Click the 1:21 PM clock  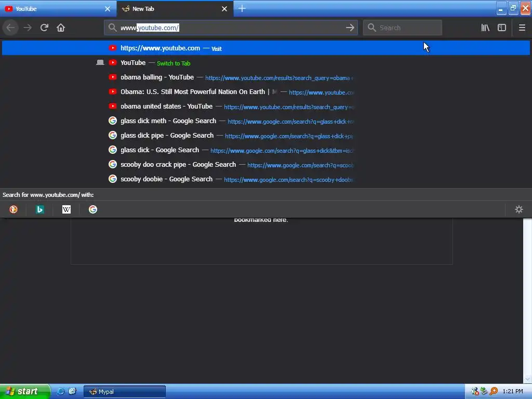coord(513,392)
